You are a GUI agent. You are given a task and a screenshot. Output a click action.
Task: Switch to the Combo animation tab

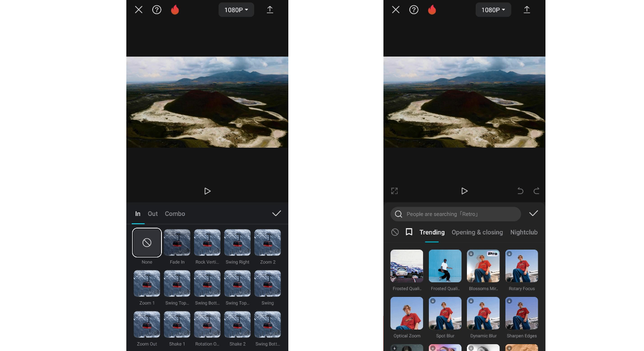tap(175, 214)
